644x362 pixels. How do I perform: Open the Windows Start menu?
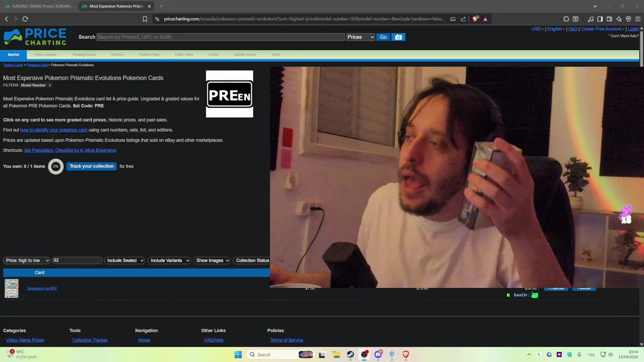pos(238,354)
